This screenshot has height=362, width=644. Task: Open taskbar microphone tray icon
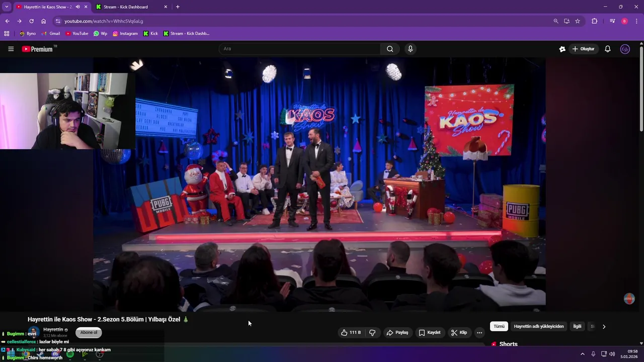pyautogui.click(x=593, y=354)
